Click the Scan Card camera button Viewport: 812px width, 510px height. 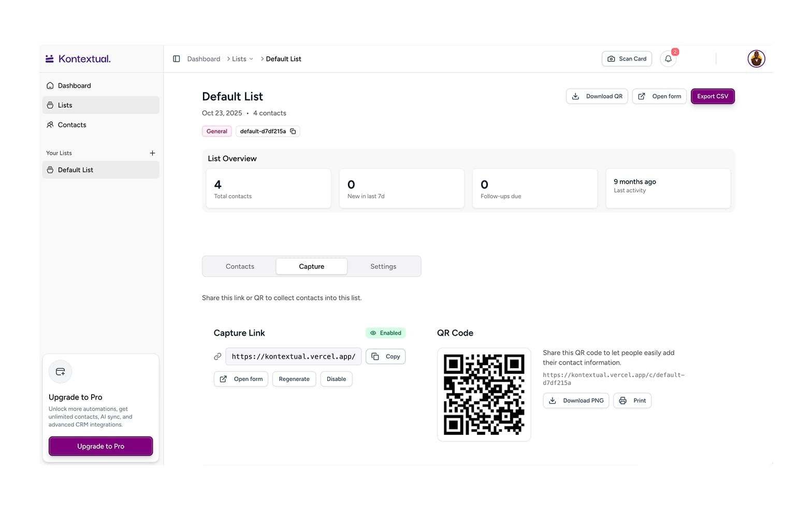pyautogui.click(x=627, y=59)
